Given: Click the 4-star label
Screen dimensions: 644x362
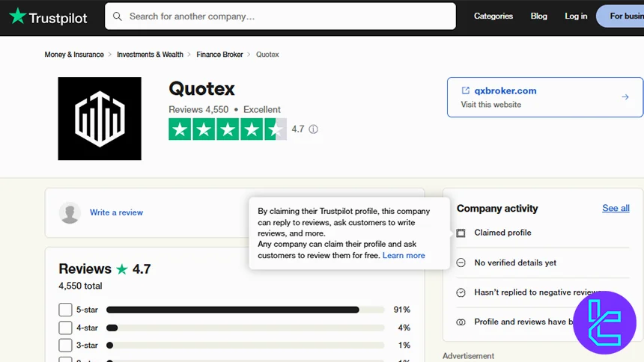Looking at the screenshot, I should click(x=87, y=328).
